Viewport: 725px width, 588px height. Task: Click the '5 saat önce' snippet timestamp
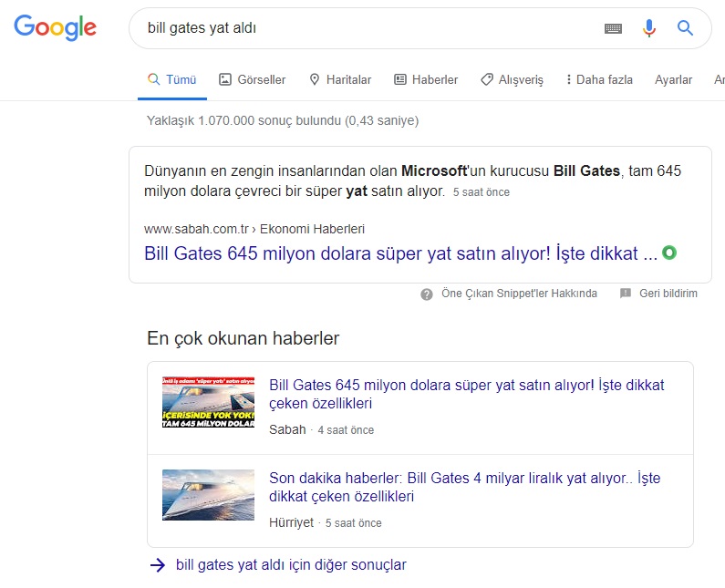481,192
